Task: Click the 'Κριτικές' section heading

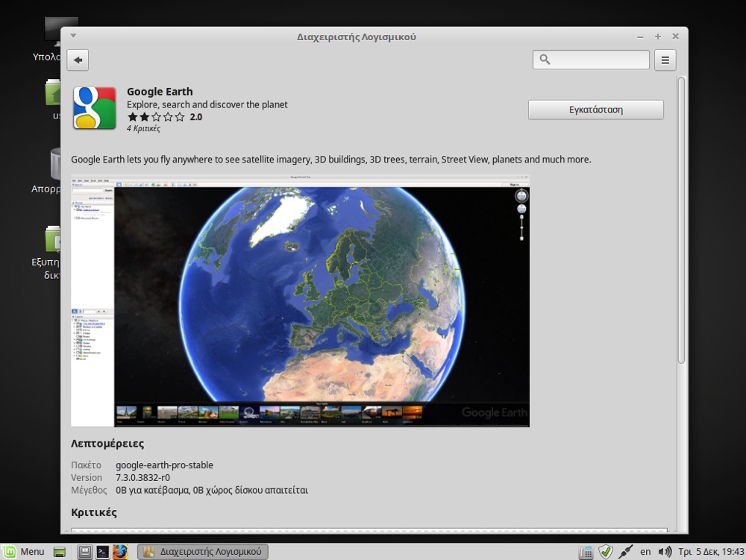Action: (x=94, y=512)
